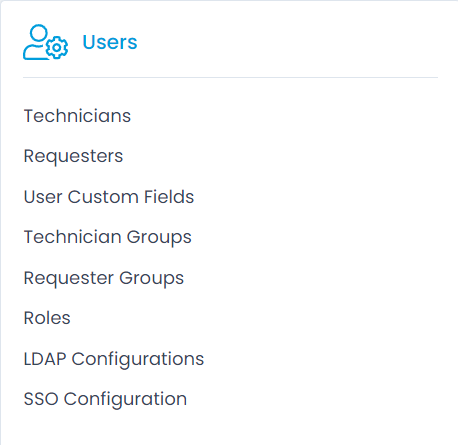Go to Requesters
The height and width of the screenshot is (445, 458).
[x=73, y=156]
